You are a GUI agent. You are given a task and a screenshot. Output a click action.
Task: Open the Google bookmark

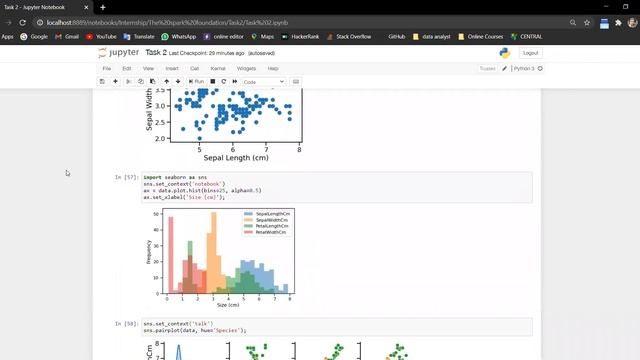pos(34,37)
